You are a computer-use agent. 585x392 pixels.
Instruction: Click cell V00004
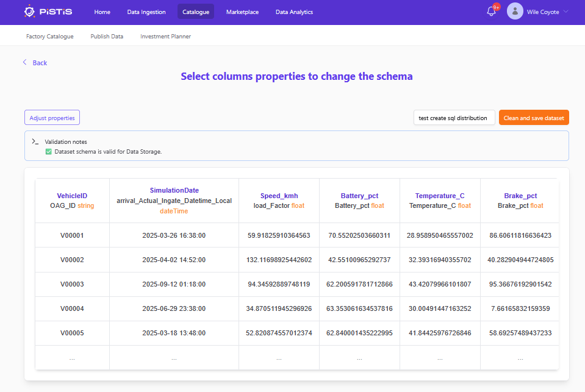click(x=72, y=308)
